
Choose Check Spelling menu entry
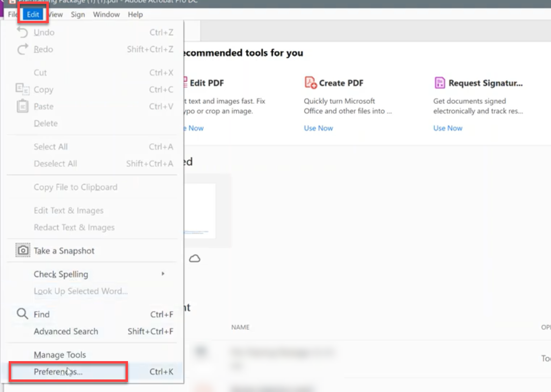(92, 274)
